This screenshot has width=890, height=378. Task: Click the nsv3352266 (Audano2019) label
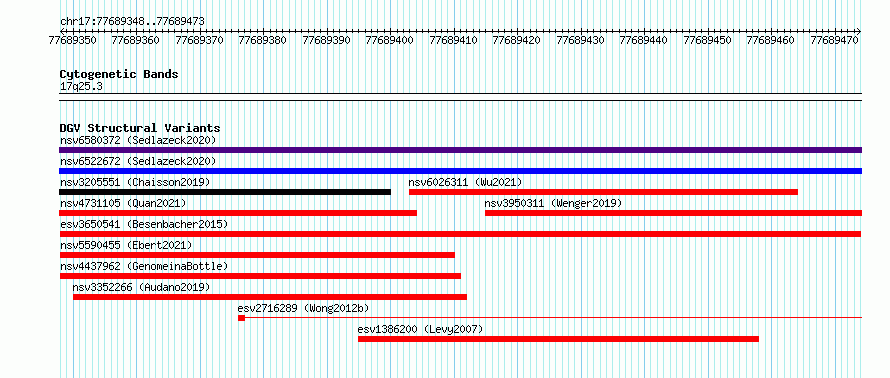[x=141, y=287]
